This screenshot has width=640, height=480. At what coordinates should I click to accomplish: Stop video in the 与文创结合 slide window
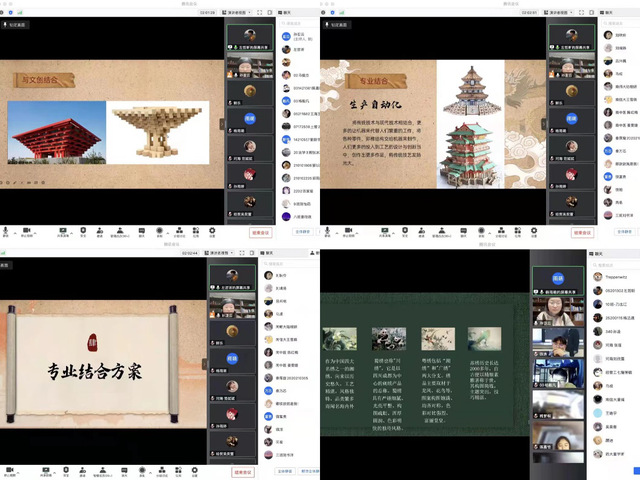27,229
